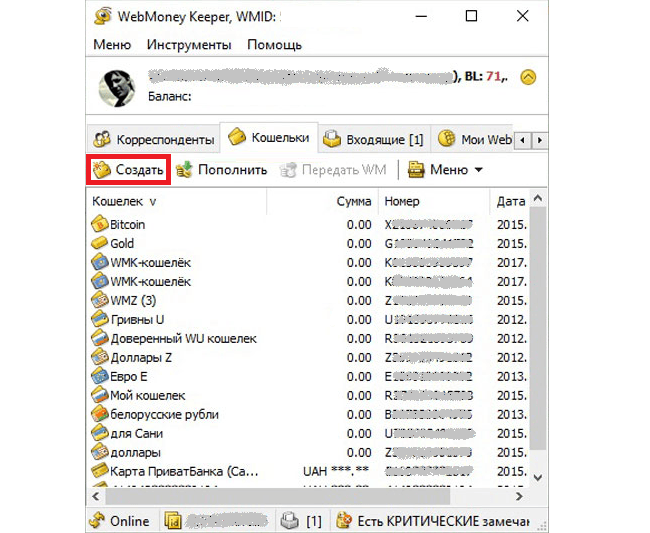Open the Помощь menu
This screenshot has width=650, height=533.
click(x=274, y=45)
